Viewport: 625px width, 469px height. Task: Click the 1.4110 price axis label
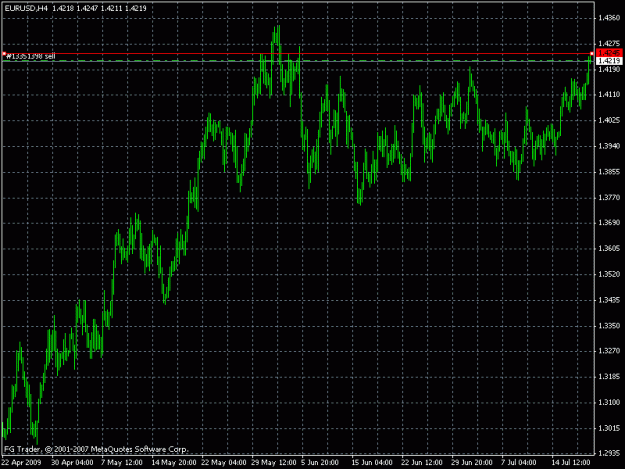609,94
